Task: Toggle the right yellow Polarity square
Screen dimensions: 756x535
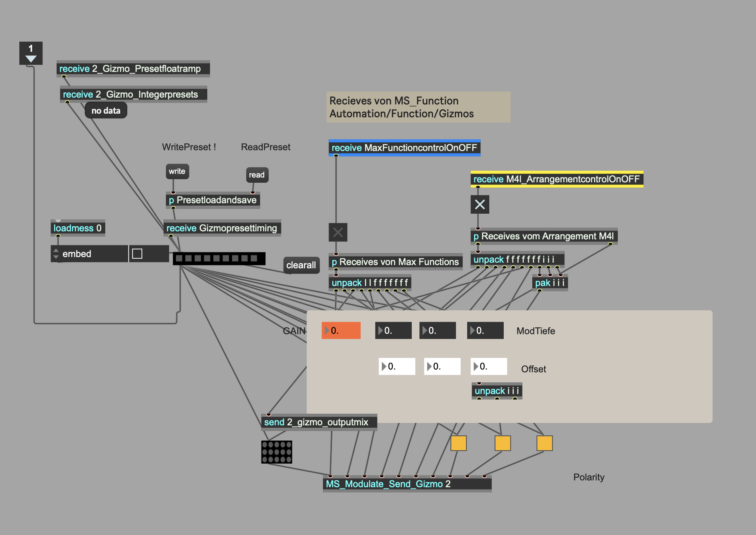Action: tap(545, 443)
